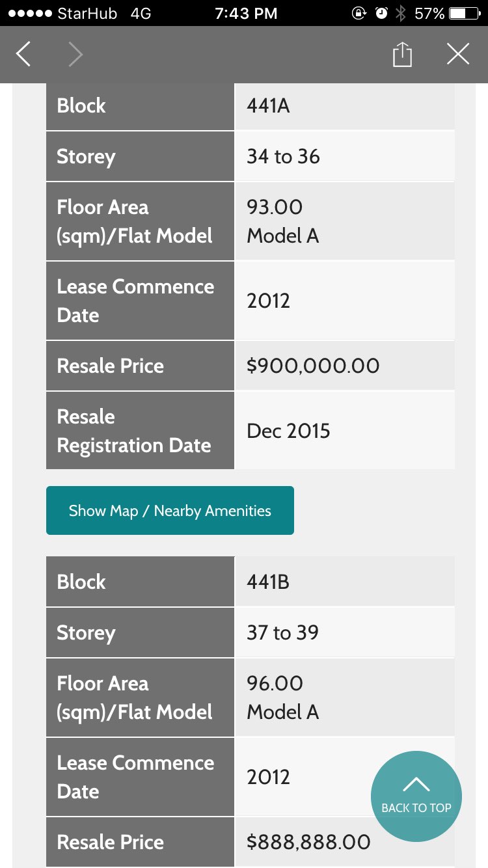The height and width of the screenshot is (868, 488).
Task: Tap the 7:43 PM clock
Action: click(246, 13)
